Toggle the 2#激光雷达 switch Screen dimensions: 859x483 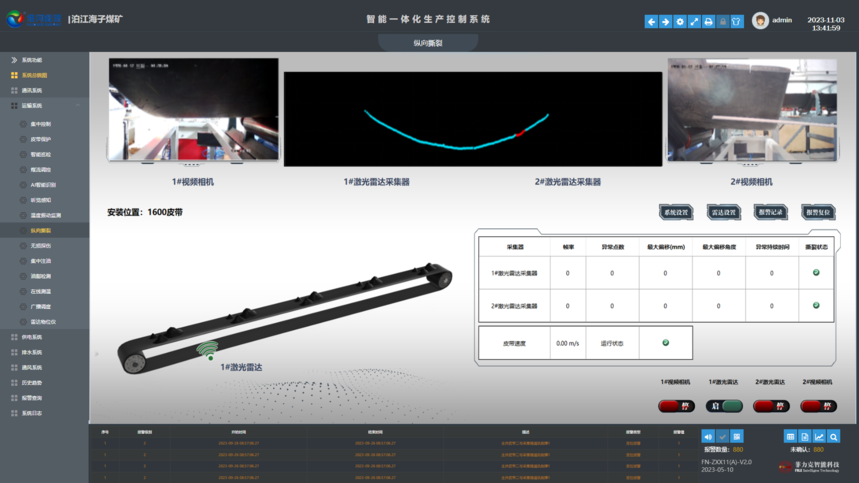[x=771, y=406]
